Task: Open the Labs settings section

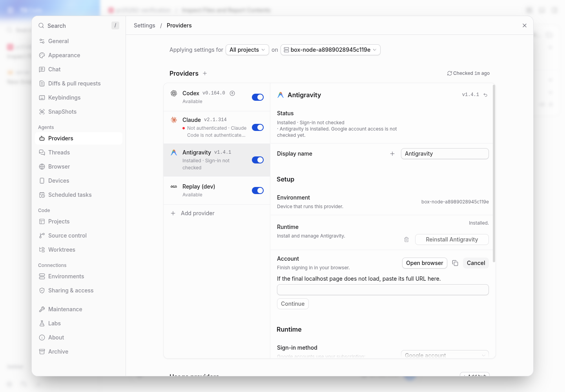Action: (78, 323)
